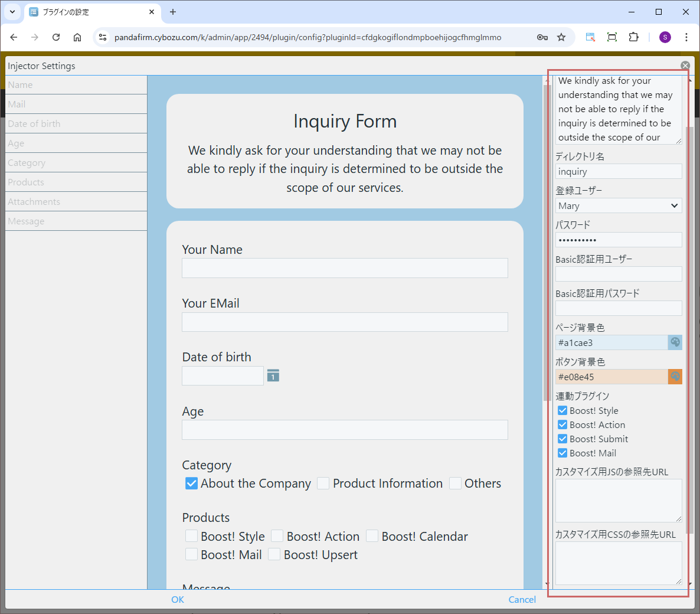Open Chrome's three-dot menu

click(x=686, y=37)
